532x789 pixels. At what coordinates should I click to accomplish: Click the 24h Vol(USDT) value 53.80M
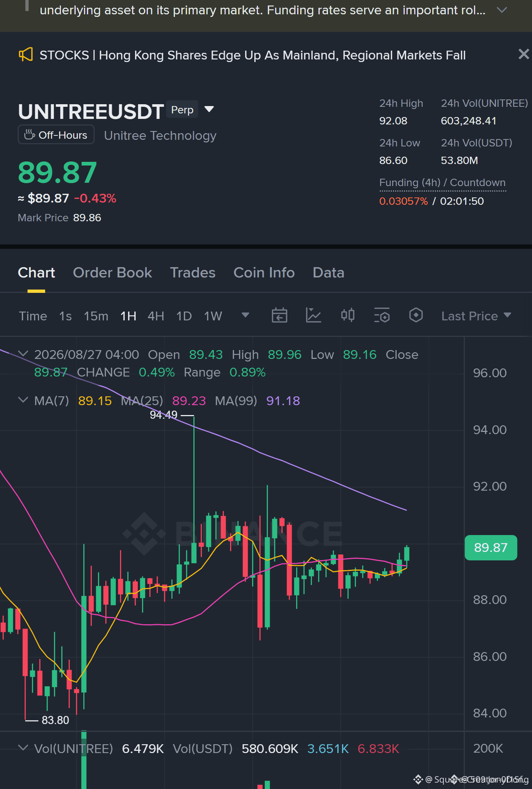[459, 161]
